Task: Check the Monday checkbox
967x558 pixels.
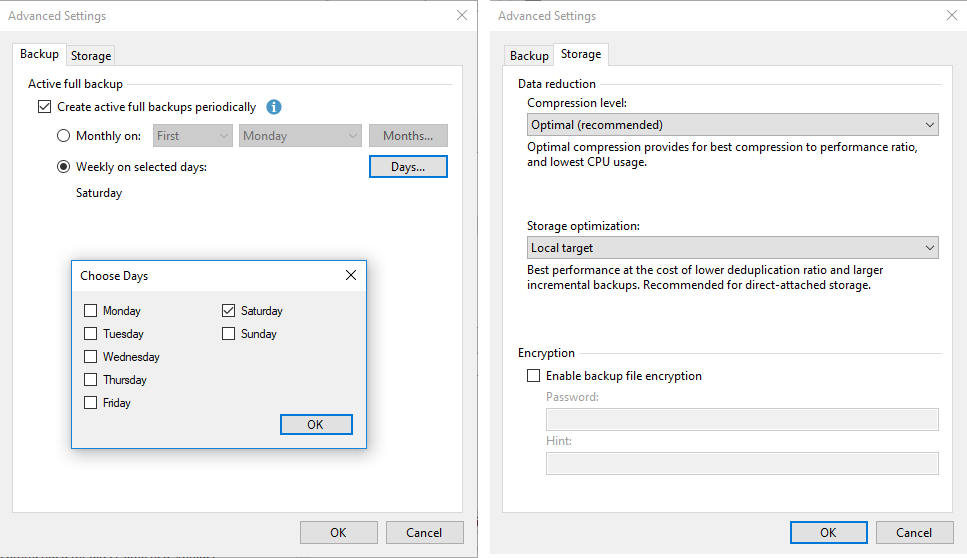Action: point(91,311)
